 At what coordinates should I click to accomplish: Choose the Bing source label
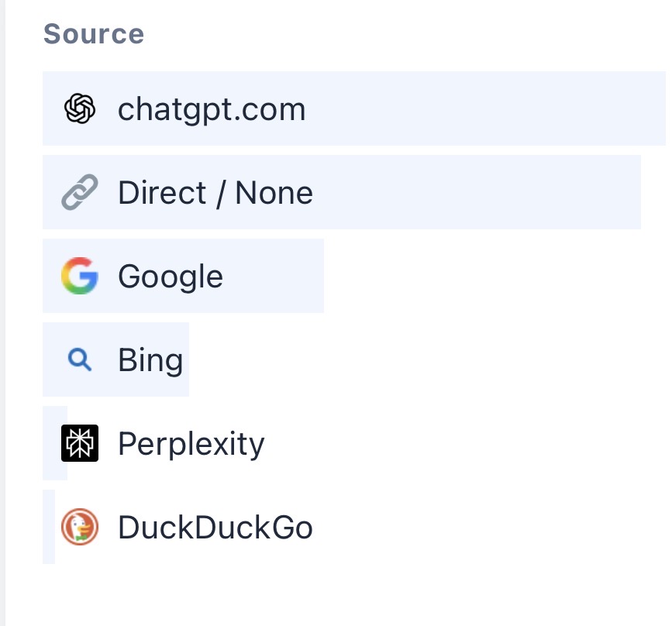click(150, 359)
